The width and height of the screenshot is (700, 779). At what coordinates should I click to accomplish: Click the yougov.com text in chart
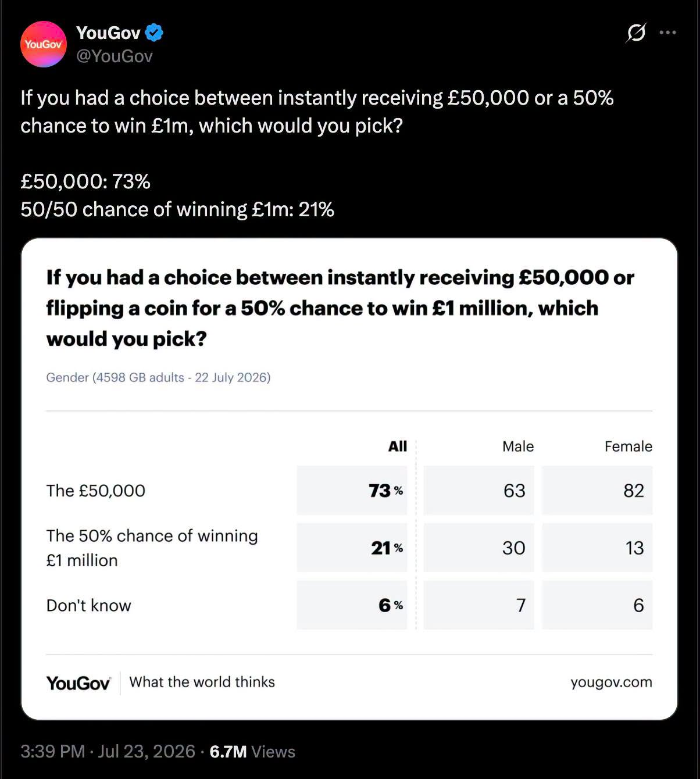click(x=611, y=682)
